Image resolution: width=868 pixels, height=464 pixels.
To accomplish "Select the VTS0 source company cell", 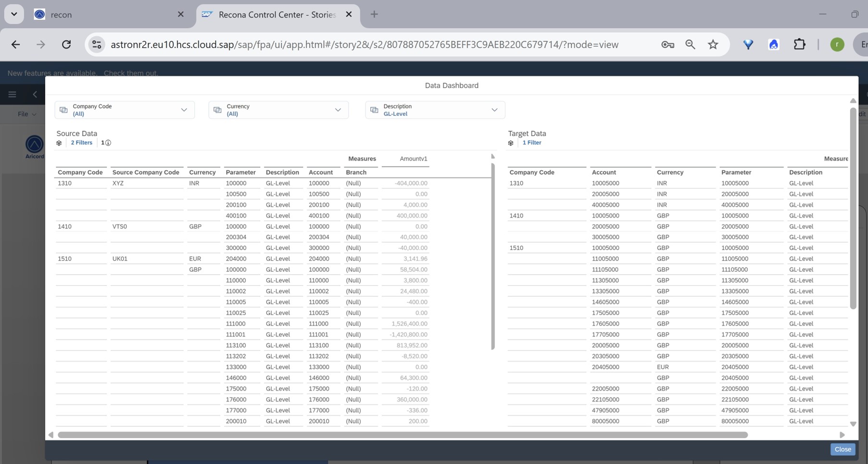I will 147,226.
